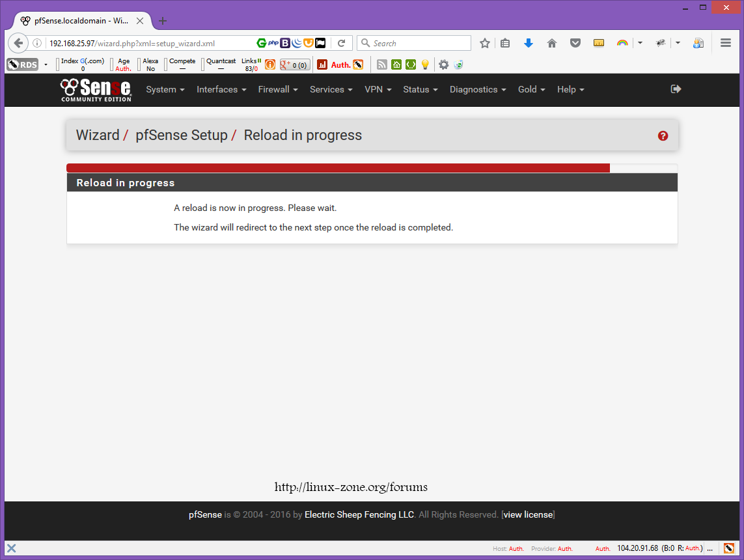
Task: Click the view license link
Action: point(528,515)
